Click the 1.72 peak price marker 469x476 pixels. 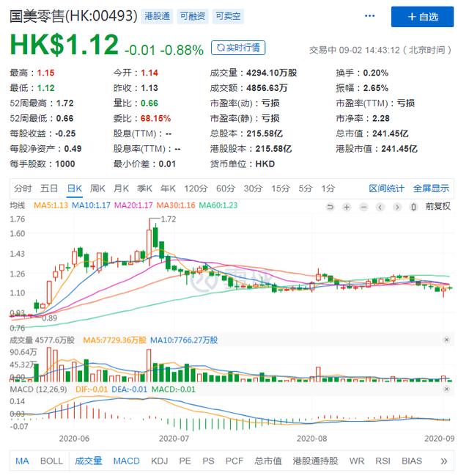(169, 219)
